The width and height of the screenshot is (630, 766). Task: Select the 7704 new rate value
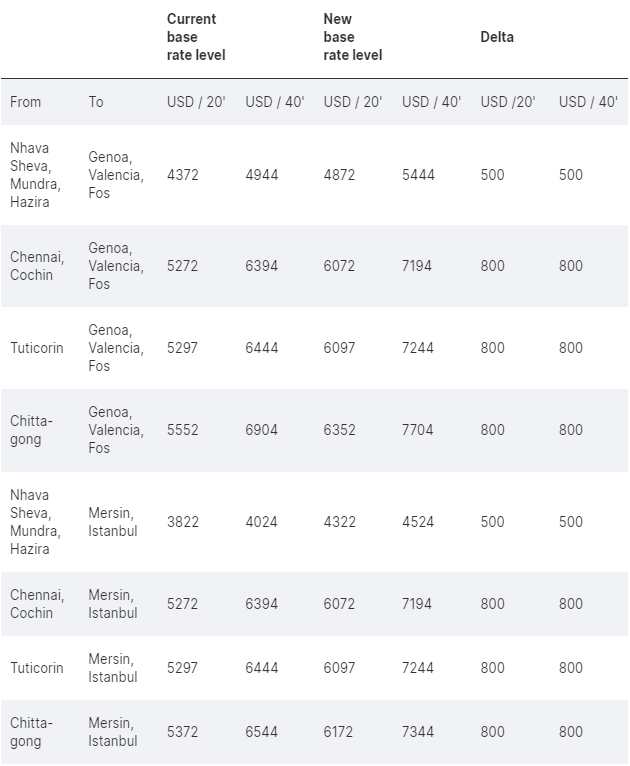click(x=418, y=430)
